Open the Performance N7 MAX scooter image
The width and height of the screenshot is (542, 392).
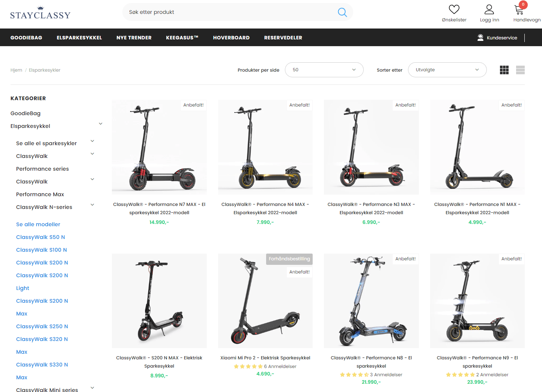pyautogui.click(x=159, y=147)
